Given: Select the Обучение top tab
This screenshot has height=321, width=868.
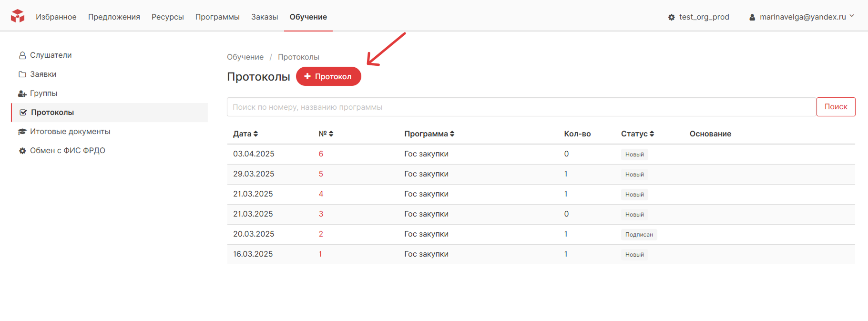Looking at the screenshot, I should (x=308, y=17).
